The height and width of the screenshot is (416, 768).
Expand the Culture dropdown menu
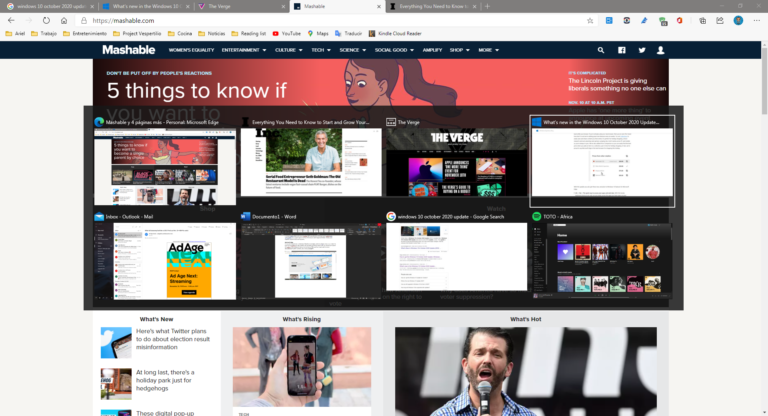click(288, 50)
